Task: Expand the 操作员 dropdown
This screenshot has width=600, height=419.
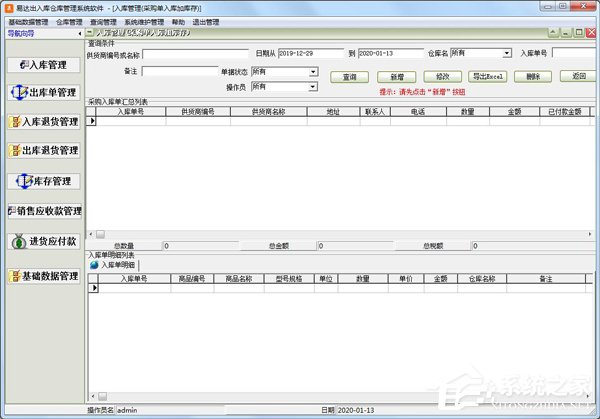Action: pyautogui.click(x=313, y=87)
